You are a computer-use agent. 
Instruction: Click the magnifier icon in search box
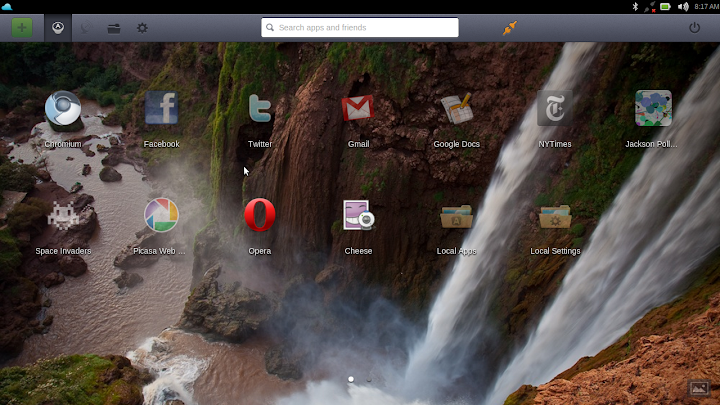click(x=270, y=28)
